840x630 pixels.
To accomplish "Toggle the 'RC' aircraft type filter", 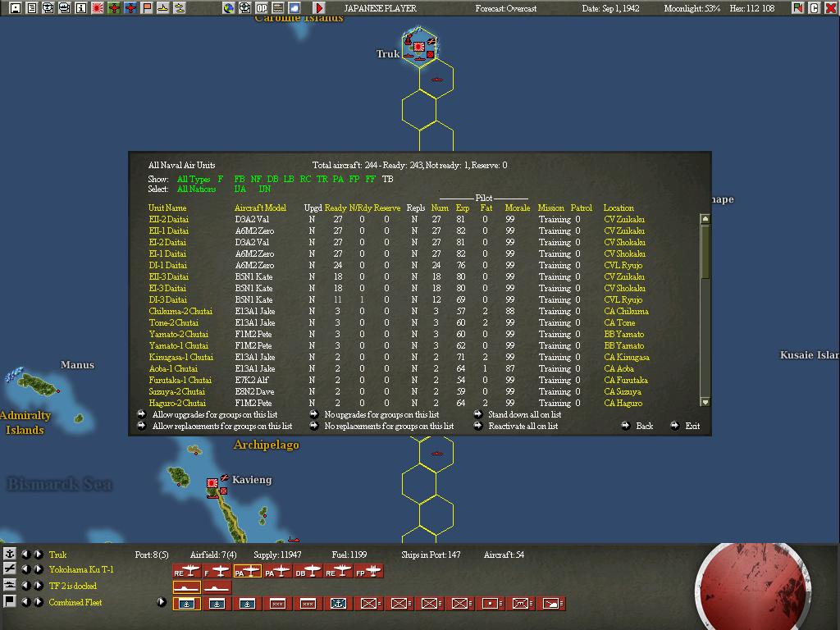I will pyautogui.click(x=305, y=179).
